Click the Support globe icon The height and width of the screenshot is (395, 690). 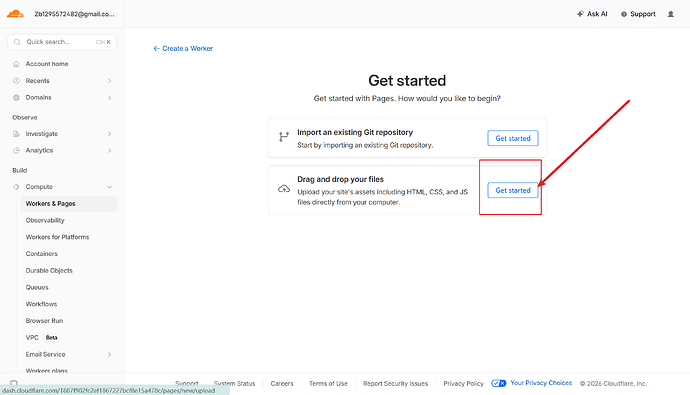click(624, 14)
